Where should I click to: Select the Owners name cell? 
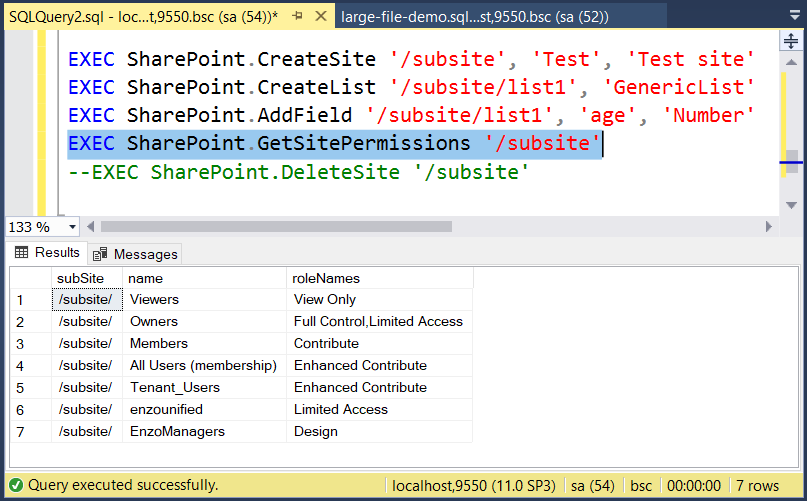(x=204, y=322)
